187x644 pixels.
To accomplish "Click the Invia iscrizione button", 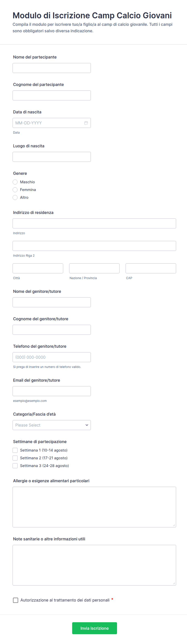I will [94, 628].
